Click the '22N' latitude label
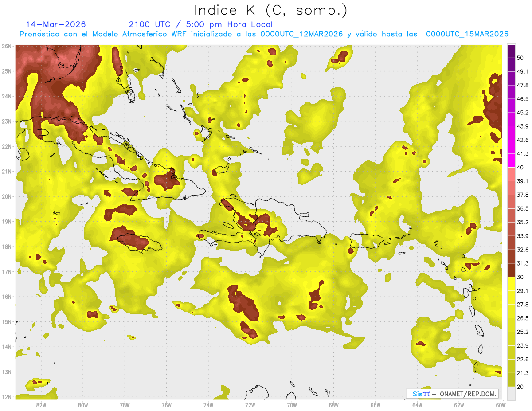Screen dimensions: 532x411 tap(7, 146)
